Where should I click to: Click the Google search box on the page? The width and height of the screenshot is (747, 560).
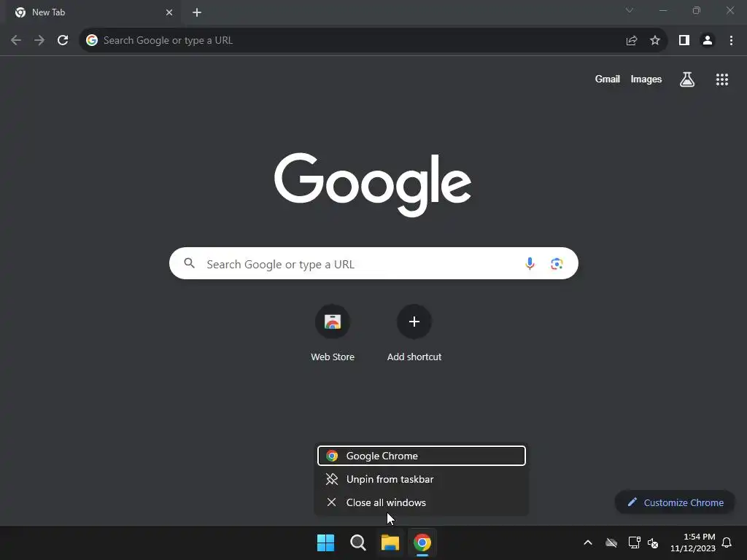point(373,263)
